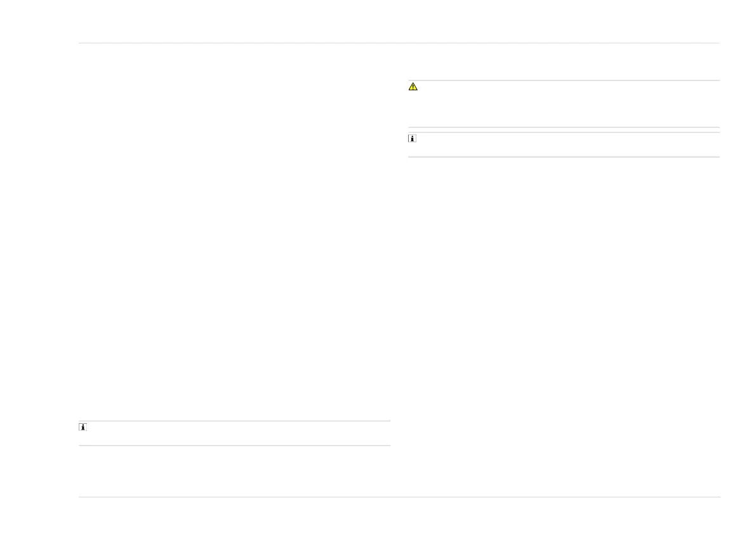
Task: Click the info icon below the warning box
Action: tap(412, 138)
